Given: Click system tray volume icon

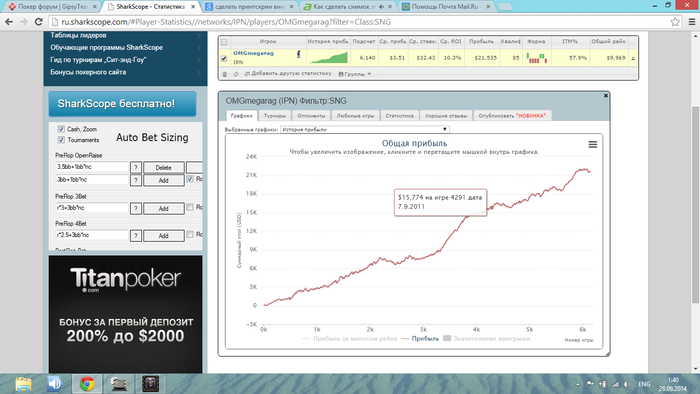Looking at the screenshot, I should 627,384.
